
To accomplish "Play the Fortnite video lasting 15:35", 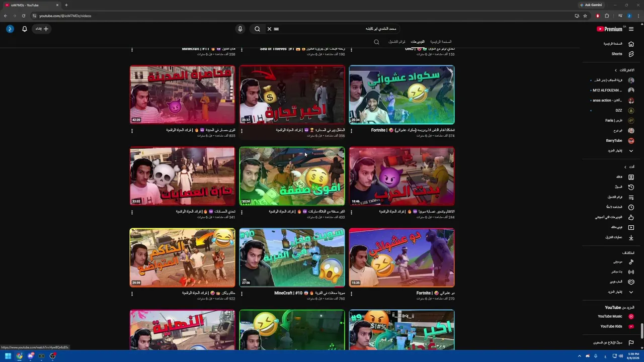I will tap(401, 257).
